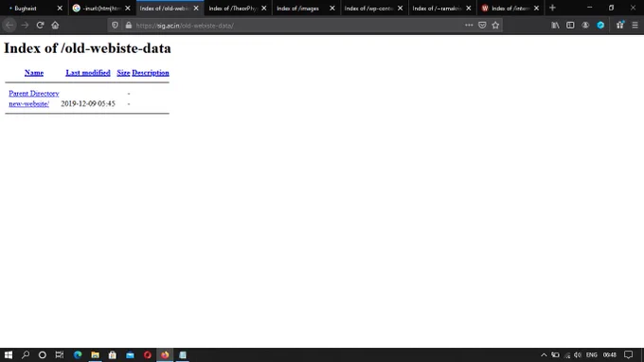Viewport: 644px width, 362px height.
Task: Open the Firefox account menu
Action: pos(585,26)
